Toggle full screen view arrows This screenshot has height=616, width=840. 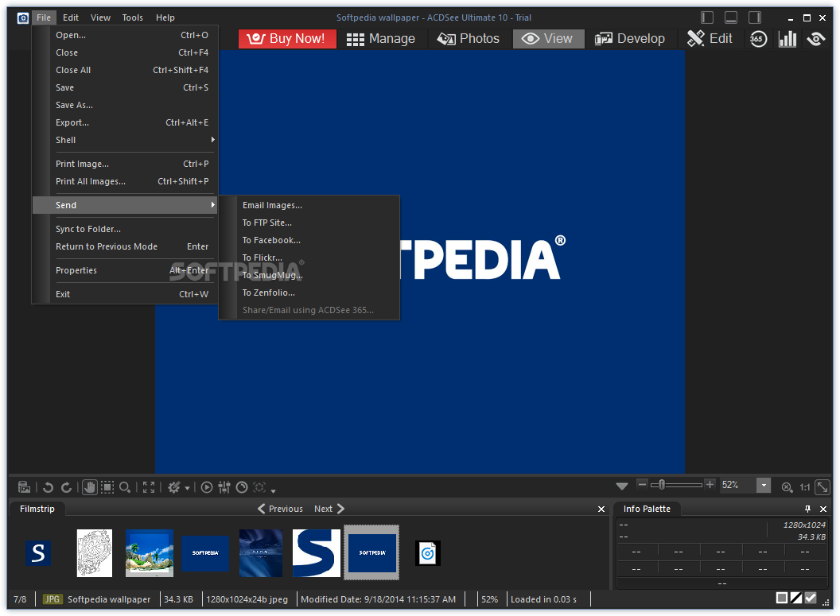point(149,487)
